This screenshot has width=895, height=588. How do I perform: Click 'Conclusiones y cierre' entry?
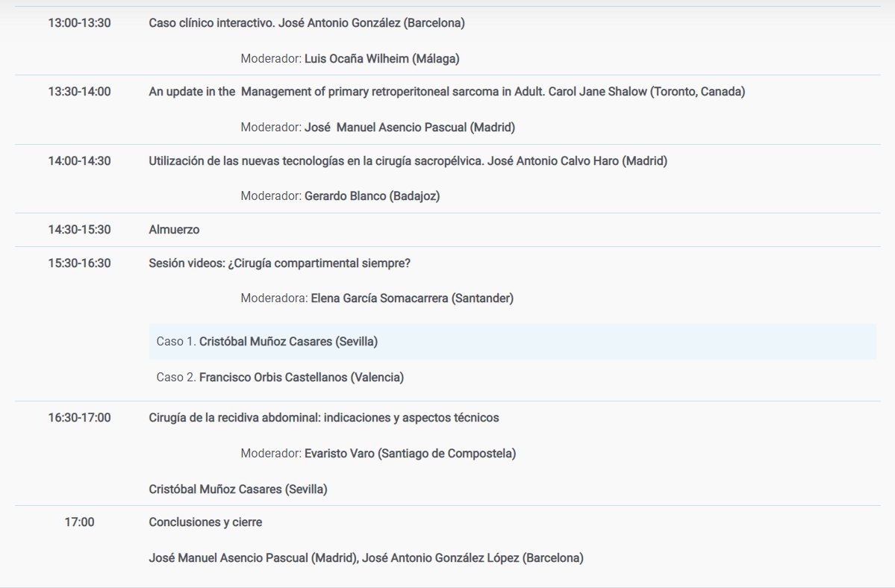click(x=205, y=522)
